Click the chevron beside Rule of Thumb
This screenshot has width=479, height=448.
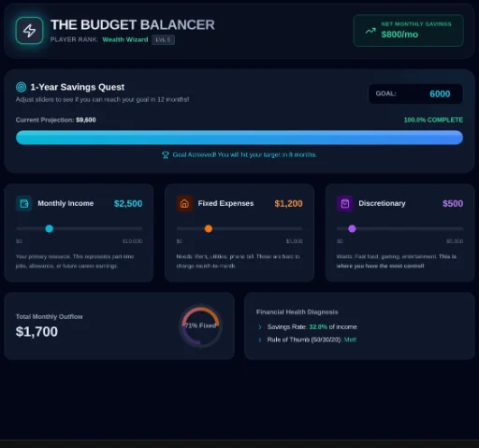(x=260, y=340)
